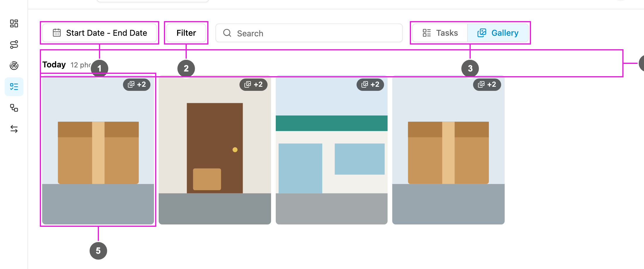Focus the Search input field
644x269 pixels.
pyautogui.click(x=309, y=33)
